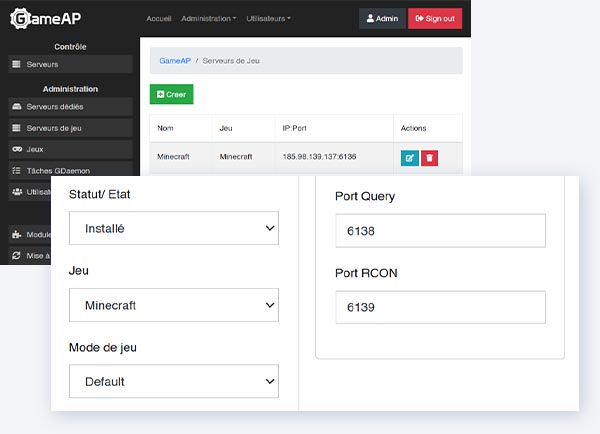Click the Serveurs de Jeu breadcrumb text
Viewport: 600px width, 434px height.
click(231, 61)
